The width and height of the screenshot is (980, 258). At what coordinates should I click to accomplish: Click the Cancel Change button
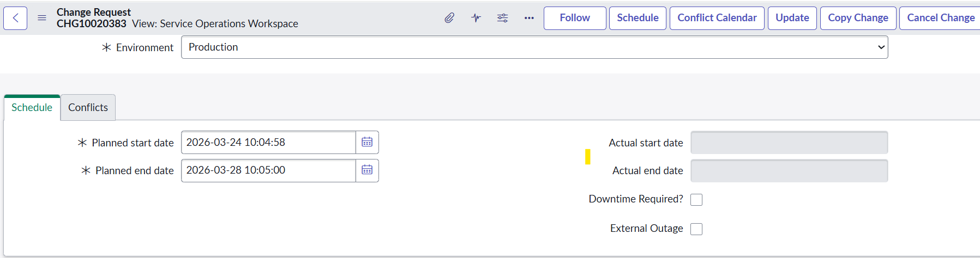coord(940,18)
